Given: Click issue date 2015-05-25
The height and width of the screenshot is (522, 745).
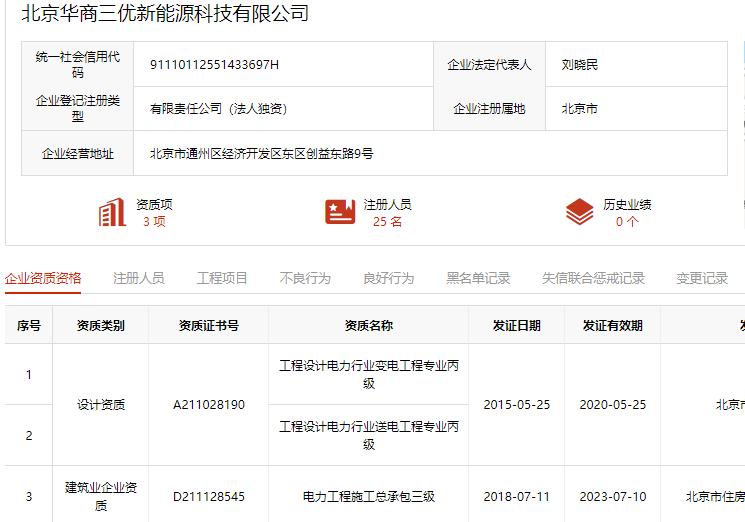Looking at the screenshot, I should (x=516, y=405).
